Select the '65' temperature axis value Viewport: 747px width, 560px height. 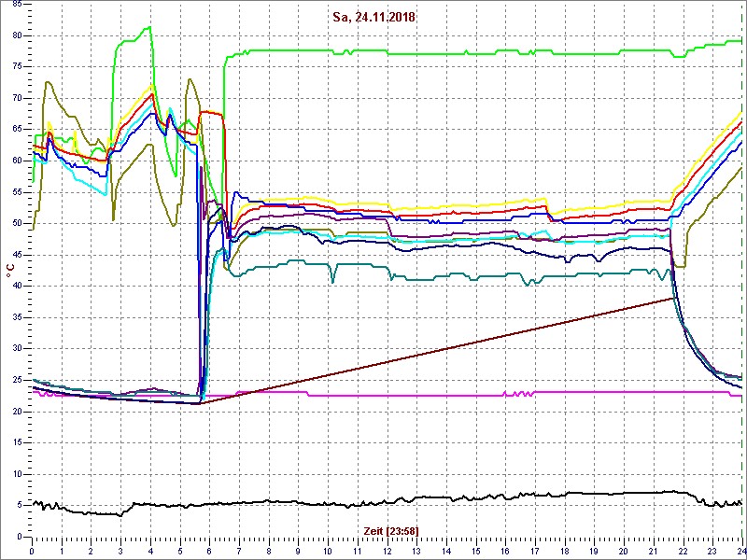[x=16, y=130]
